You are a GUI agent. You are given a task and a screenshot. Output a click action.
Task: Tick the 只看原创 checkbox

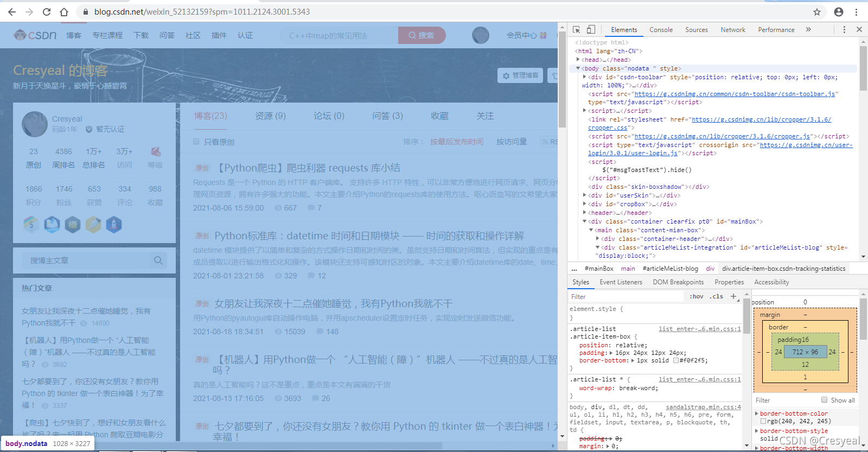pos(196,142)
